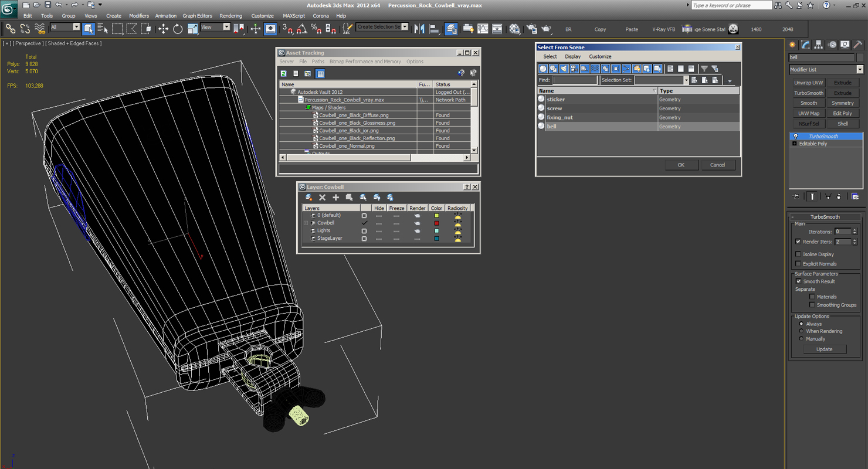
Task: Select the Select and Rotate tool
Action: (x=178, y=29)
